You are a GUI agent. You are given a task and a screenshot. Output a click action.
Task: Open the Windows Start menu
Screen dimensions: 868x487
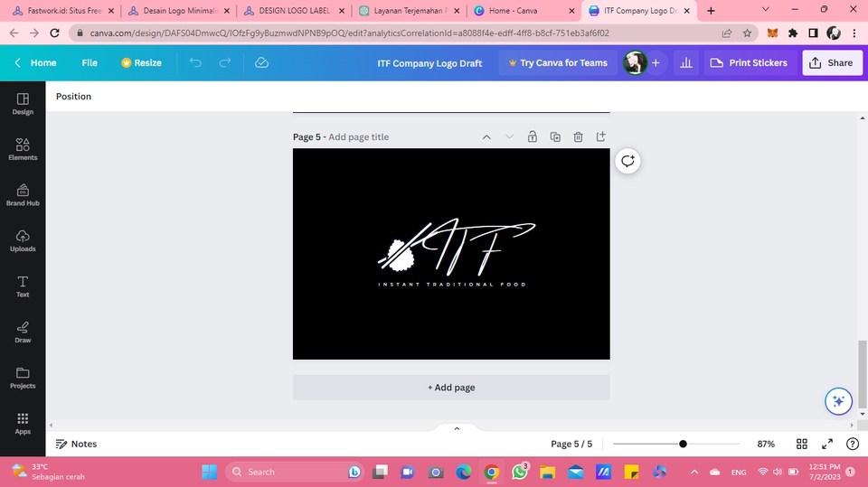click(209, 472)
